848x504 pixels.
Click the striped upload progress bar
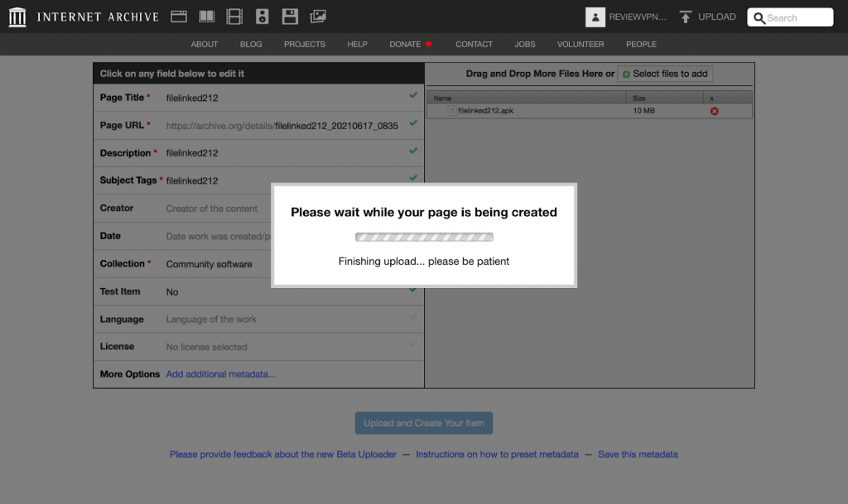click(424, 237)
